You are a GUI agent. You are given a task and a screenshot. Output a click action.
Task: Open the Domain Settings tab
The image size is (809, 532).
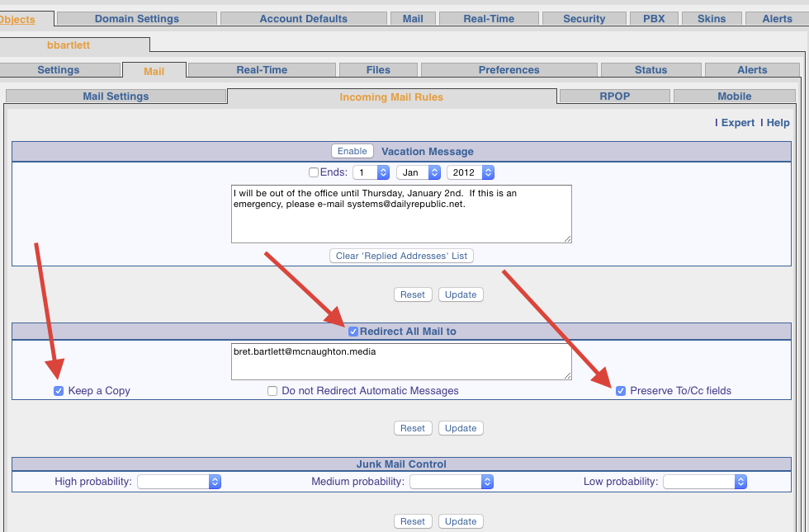point(136,18)
